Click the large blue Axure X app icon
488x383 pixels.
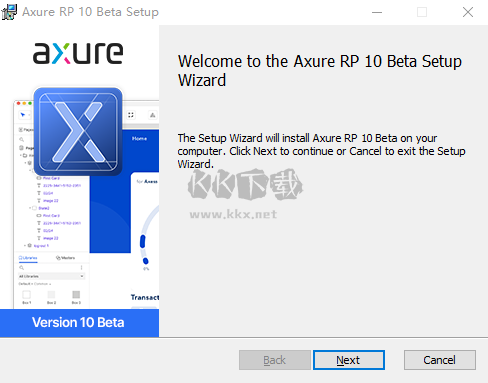[x=78, y=132]
